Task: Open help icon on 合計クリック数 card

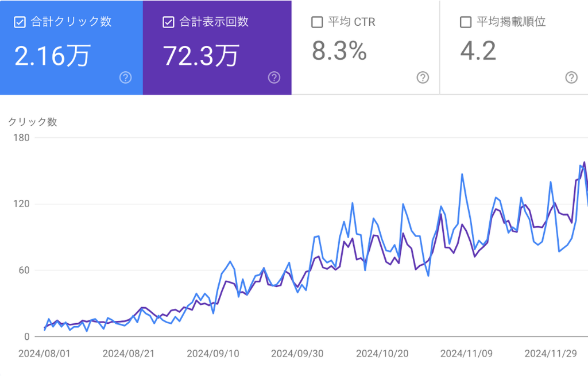Action: point(125,77)
